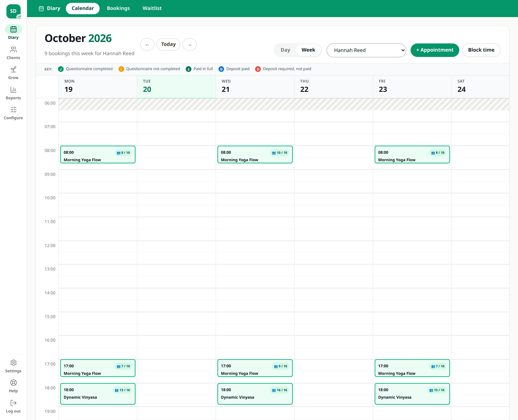The image size is (518, 420).
Task: Go to previous week arrow
Action: pos(147,44)
